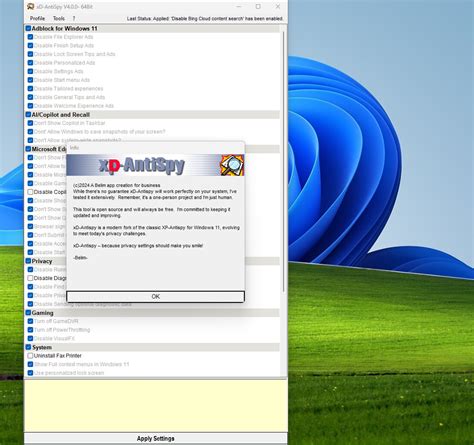This screenshot has width=474, height=445.
Task: Uncheck Turn off GameDVR
Action: tap(30, 321)
